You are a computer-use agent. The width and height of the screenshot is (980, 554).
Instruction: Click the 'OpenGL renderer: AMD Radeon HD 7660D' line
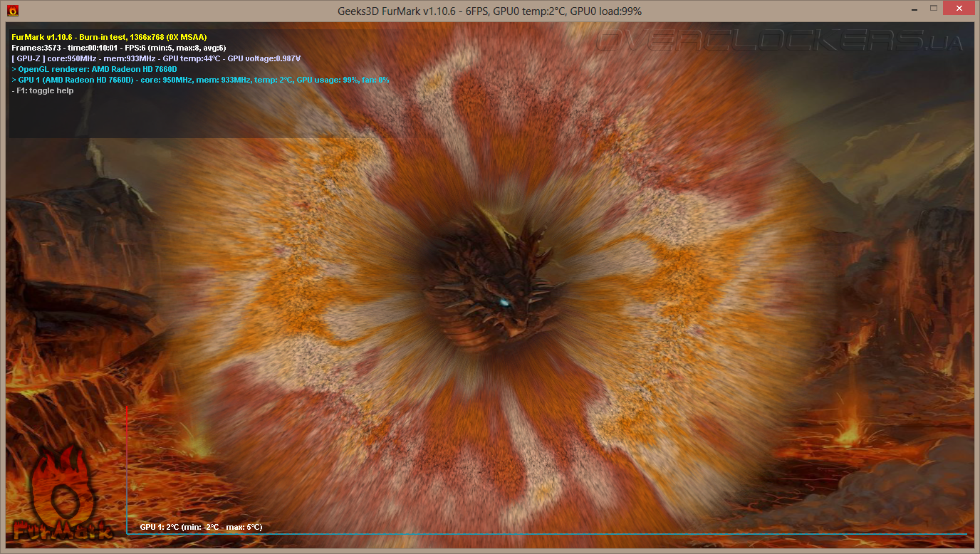pos(94,69)
